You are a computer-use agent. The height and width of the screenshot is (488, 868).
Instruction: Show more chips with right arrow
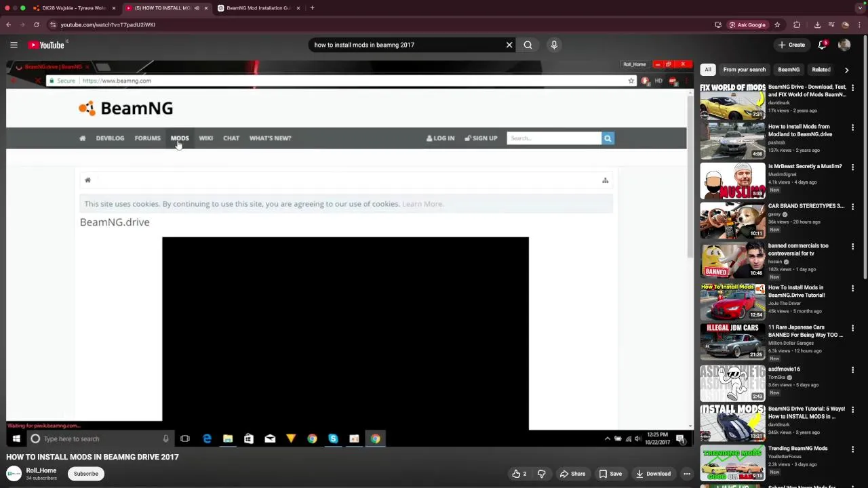pos(846,69)
